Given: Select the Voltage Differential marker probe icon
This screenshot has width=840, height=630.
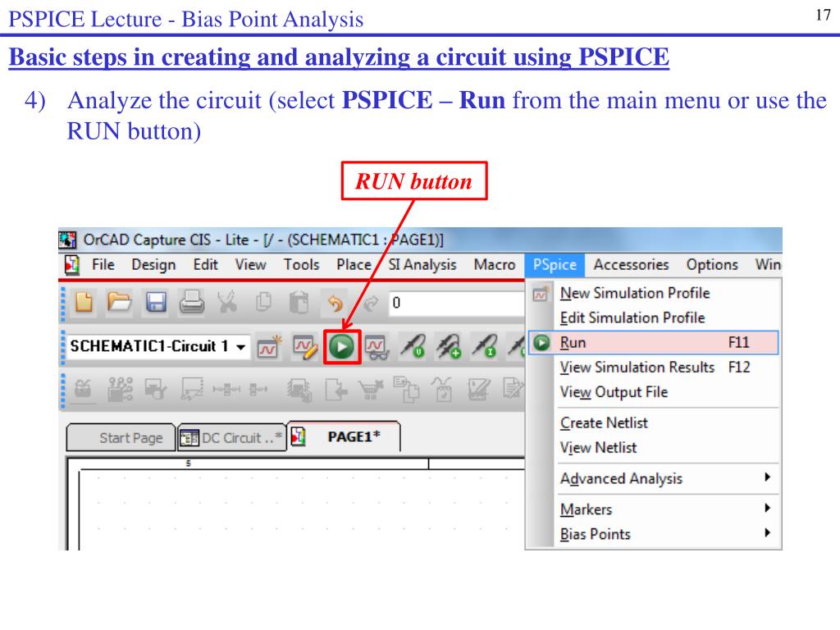Looking at the screenshot, I should pyautogui.click(x=449, y=347).
